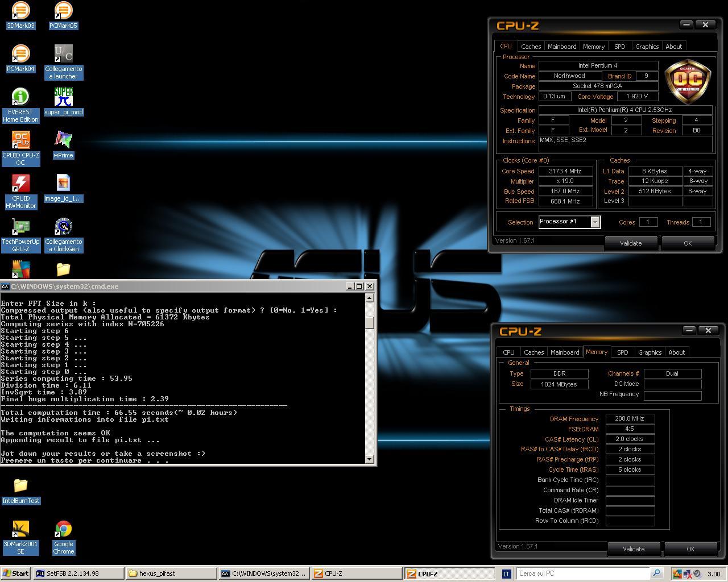Click the cmd window scrollbar down arrow
728x582 pixels.
[370, 459]
